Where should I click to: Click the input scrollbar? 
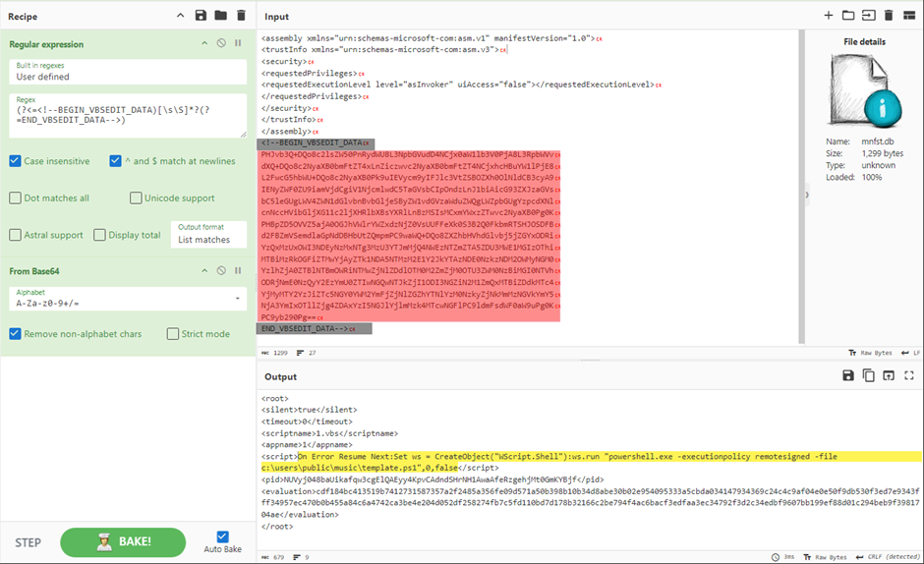(801, 186)
